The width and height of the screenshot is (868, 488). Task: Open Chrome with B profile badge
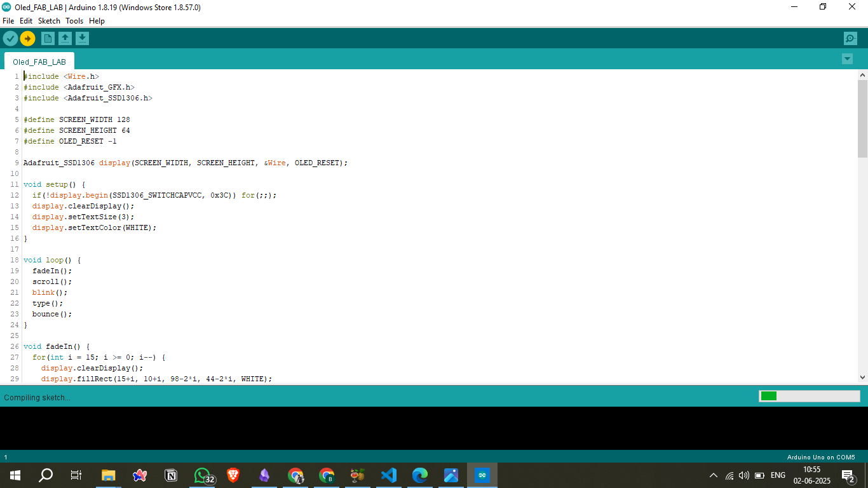pyautogui.click(x=327, y=475)
